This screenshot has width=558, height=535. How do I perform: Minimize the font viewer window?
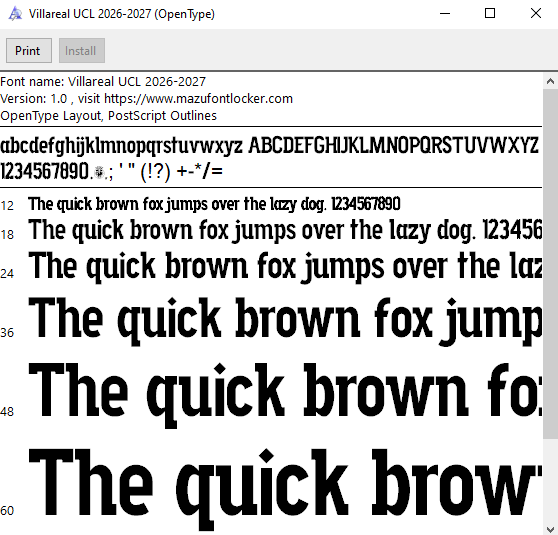point(445,14)
